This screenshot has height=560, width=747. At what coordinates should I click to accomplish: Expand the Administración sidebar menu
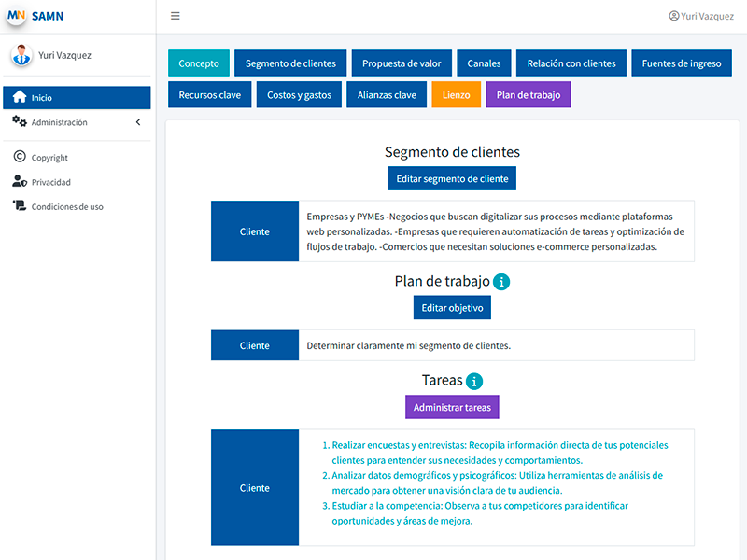click(60, 122)
